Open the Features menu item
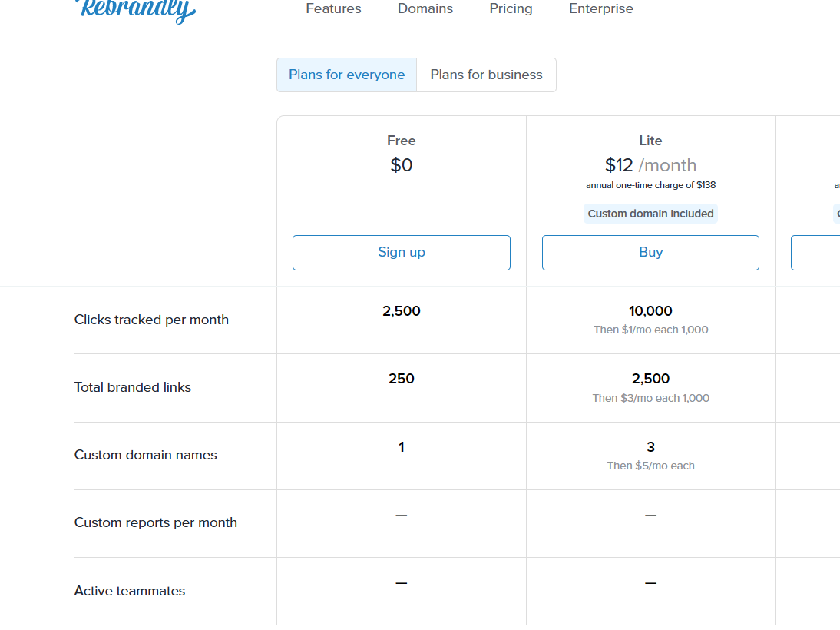 point(333,9)
